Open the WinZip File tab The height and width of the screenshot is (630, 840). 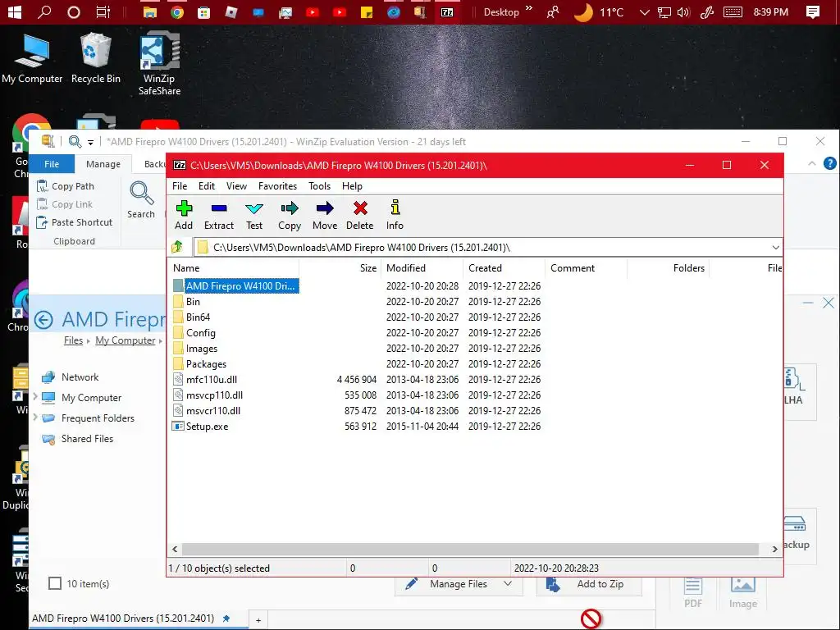(x=52, y=164)
